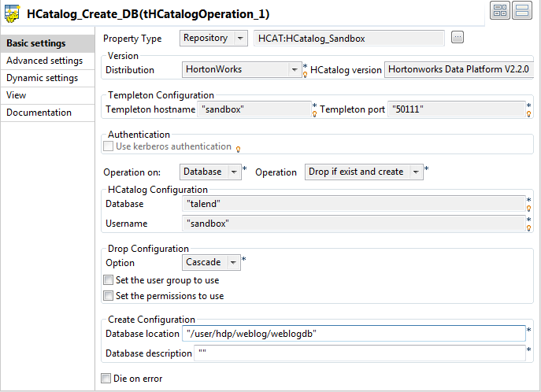The image size is (541, 392).
Task: Open the Dynamic settings tab
Action: click(x=42, y=78)
